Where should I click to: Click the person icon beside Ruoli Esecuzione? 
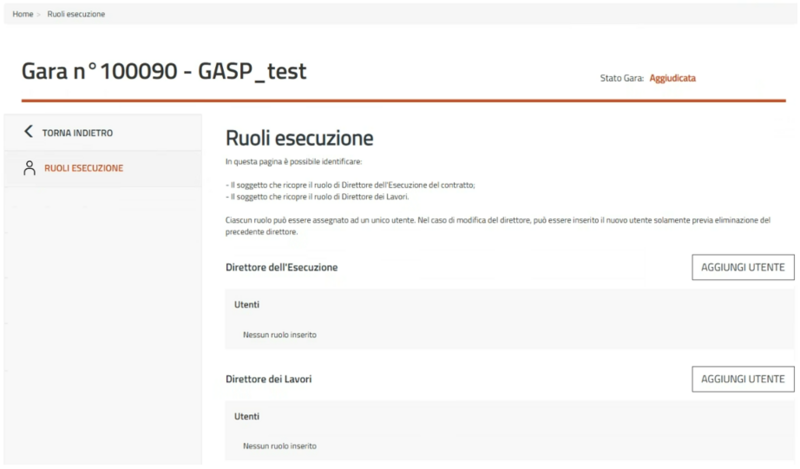(x=29, y=168)
